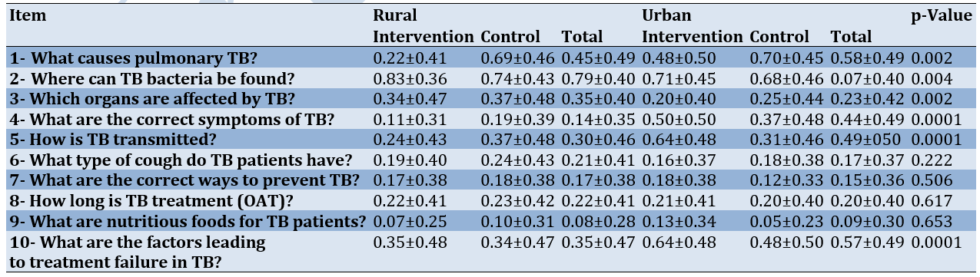The width and height of the screenshot is (980, 277).
Task: Select the Urban group header
Action: 666,15
